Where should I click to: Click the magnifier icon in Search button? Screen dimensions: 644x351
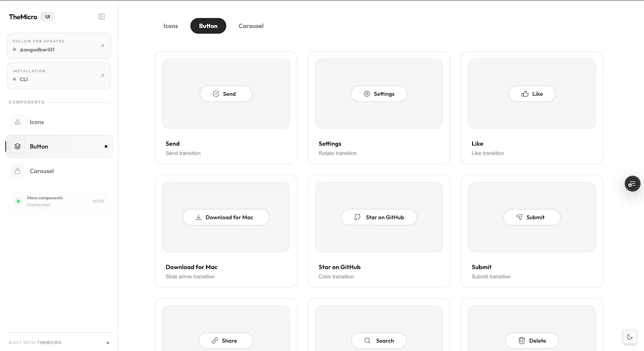click(367, 341)
